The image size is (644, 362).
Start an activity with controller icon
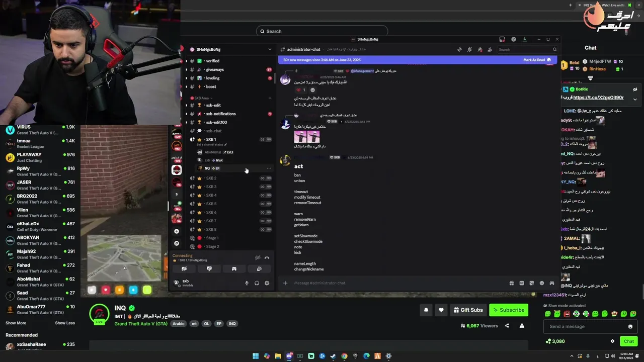click(234, 269)
